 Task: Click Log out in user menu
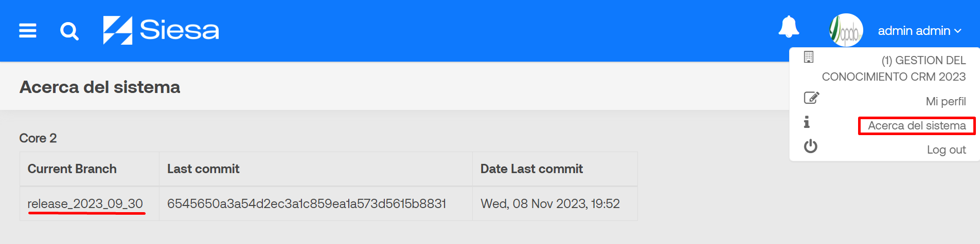946,149
